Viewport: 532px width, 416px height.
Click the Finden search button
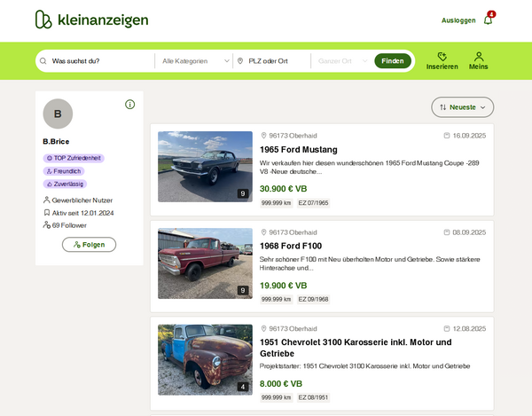pos(393,61)
